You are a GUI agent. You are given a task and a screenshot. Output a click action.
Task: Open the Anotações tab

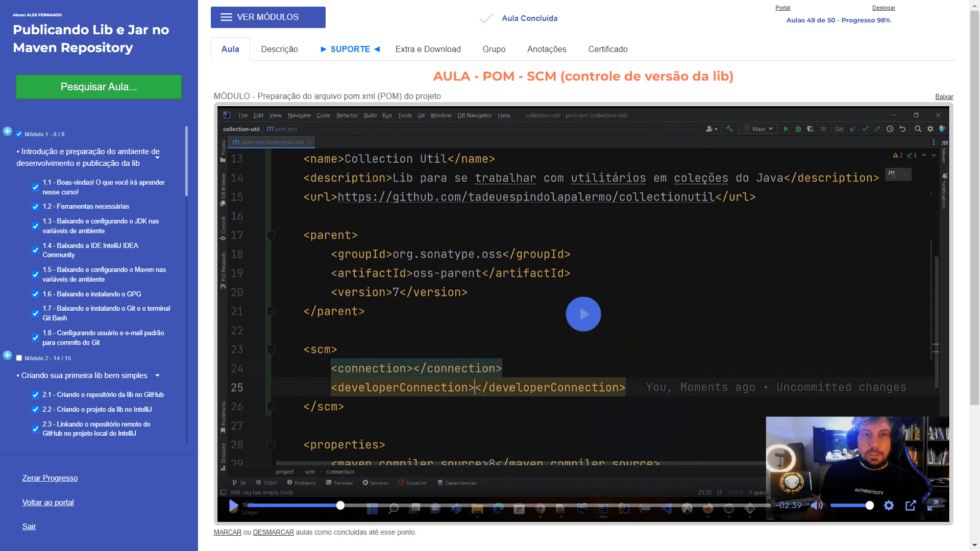coord(547,49)
